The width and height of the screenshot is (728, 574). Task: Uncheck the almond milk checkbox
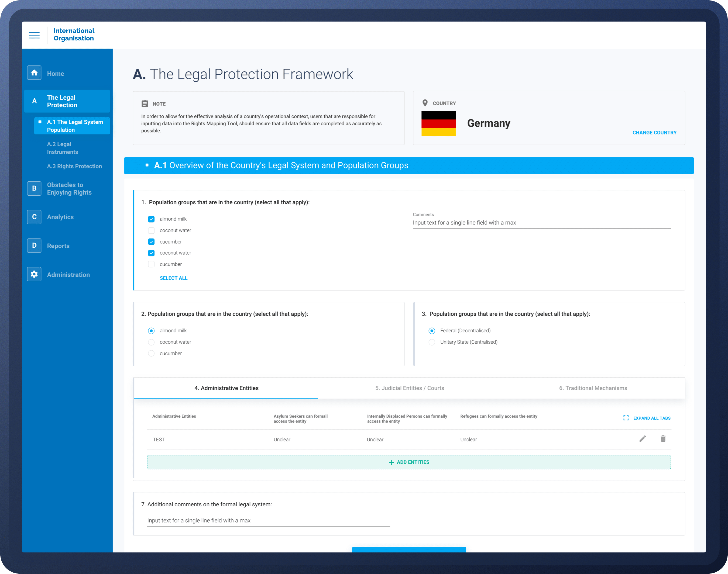pyautogui.click(x=151, y=219)
